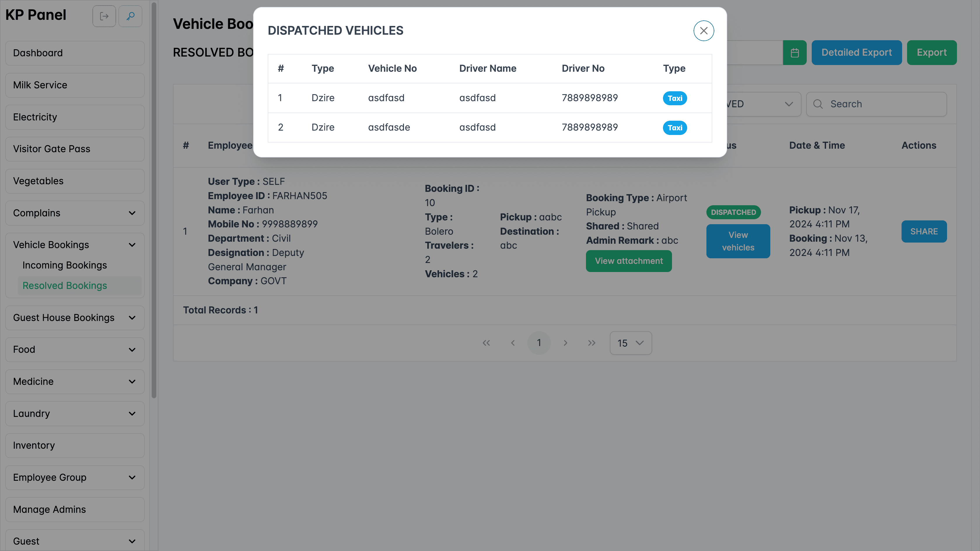Open Visitor Gate Pass page

pos(75,149)
